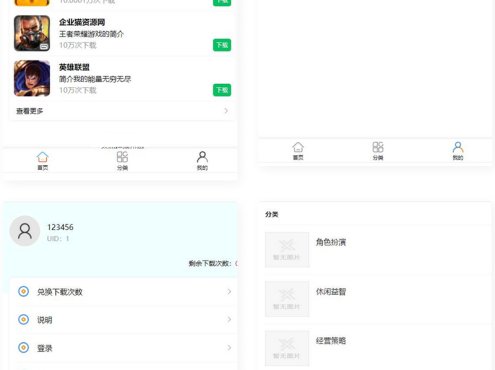The image size is (495, 370).
Task: Open the 分类 tab icon below the game list
Action: point(122,157)
